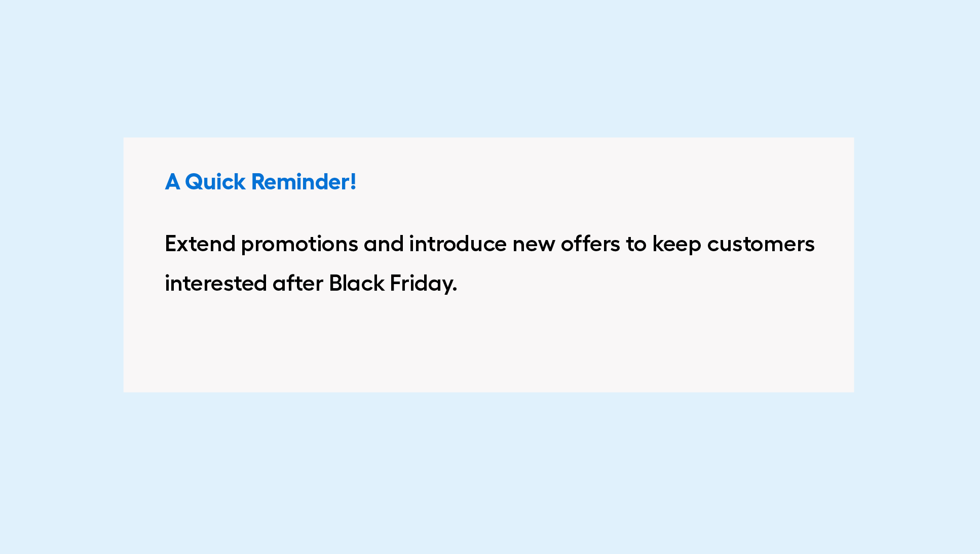Select the word 'offers' in the paragraph
This screenshot has width=980, height=554.
tap(590, 244)
